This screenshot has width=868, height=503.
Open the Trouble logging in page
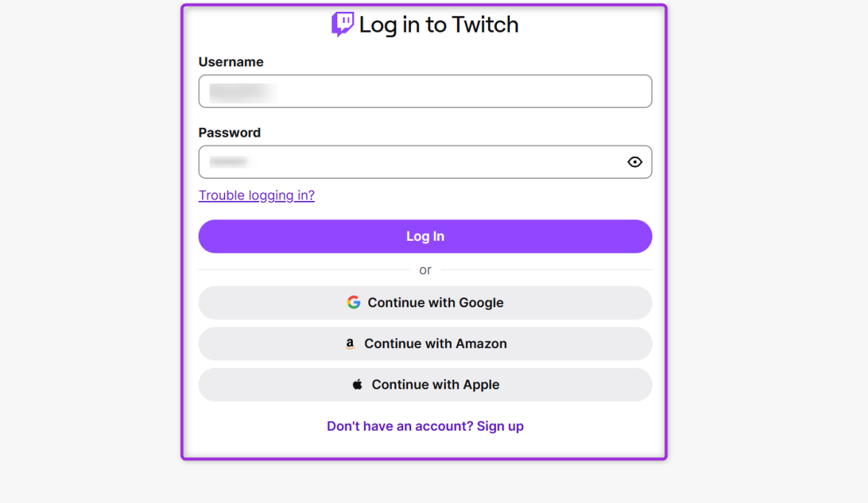(256, 195)
